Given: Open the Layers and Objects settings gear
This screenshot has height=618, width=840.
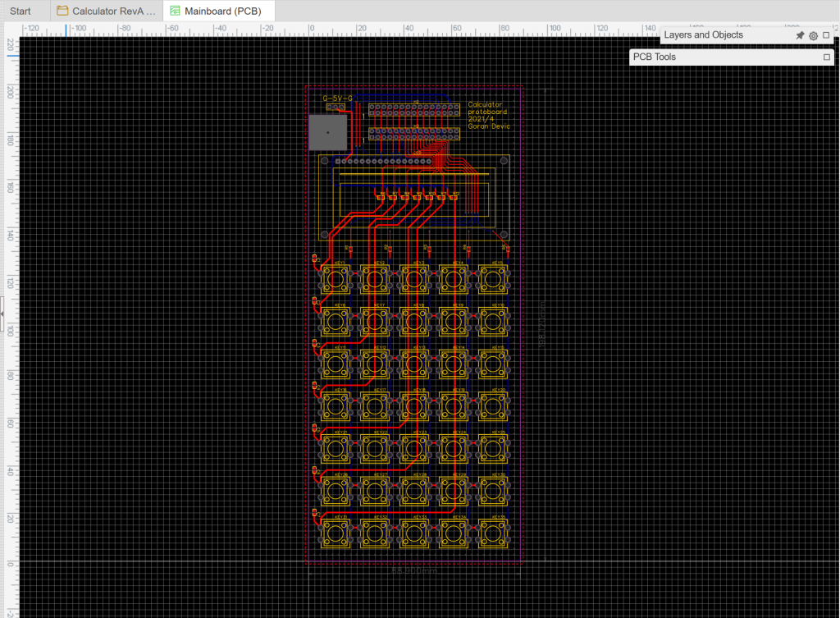Looking at the screenshot, I should [813, 35].
